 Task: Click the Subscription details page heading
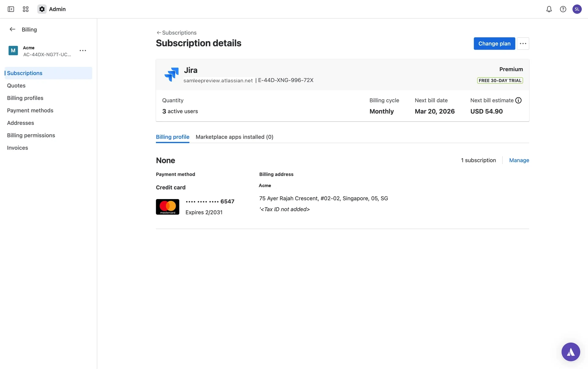click(x=198, y=43)
